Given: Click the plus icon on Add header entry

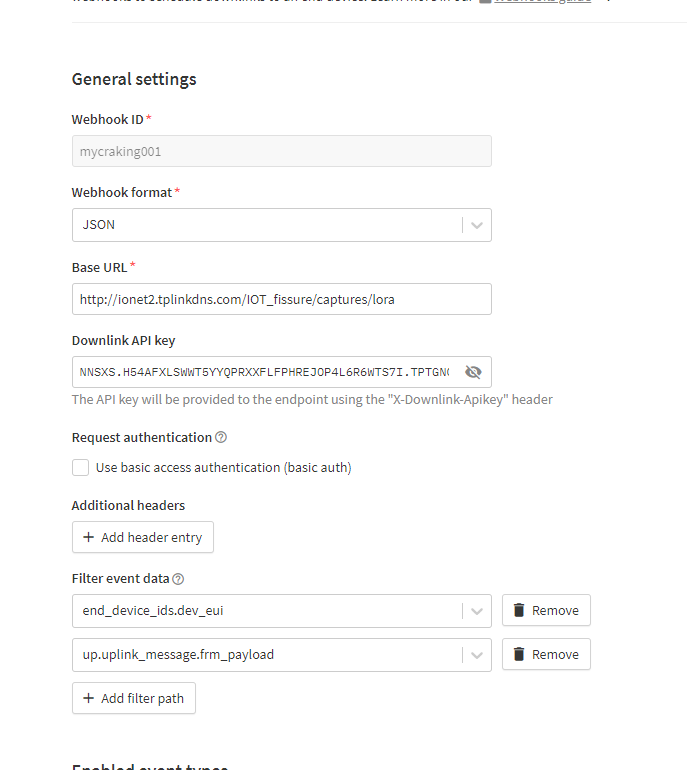Looking at the screenshot, I should 89,537.
